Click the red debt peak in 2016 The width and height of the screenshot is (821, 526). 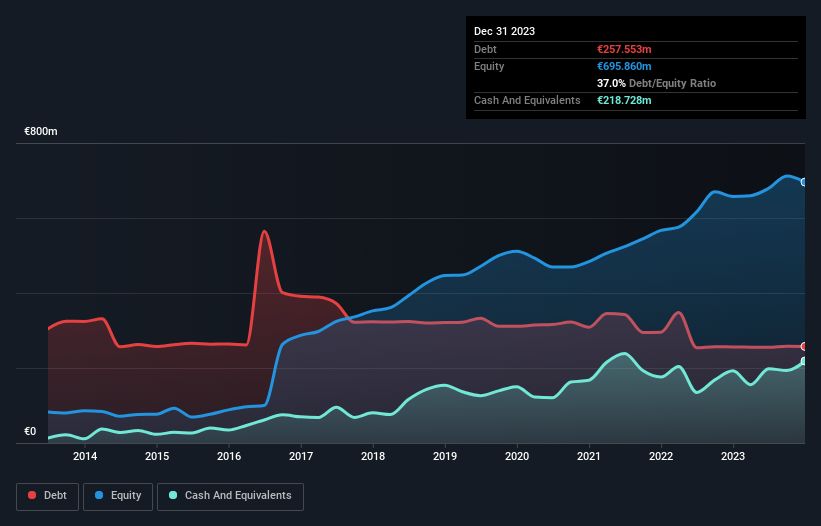(264, 231)
